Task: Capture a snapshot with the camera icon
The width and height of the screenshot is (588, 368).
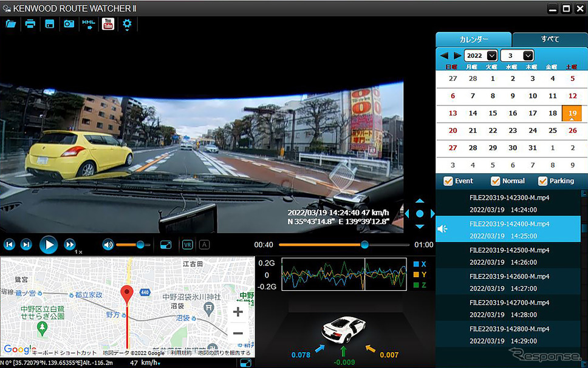Action: (69, 24)
